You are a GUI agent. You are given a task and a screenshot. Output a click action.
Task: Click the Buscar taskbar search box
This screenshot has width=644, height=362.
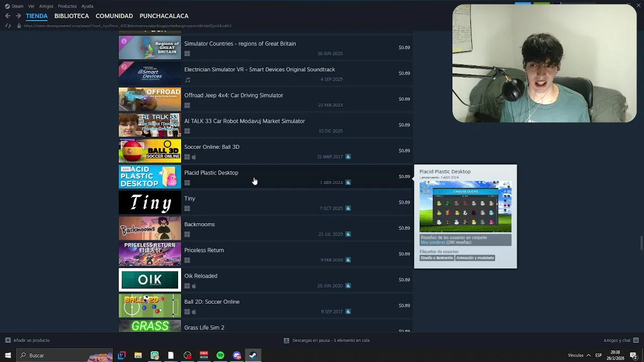click(64, 355)
